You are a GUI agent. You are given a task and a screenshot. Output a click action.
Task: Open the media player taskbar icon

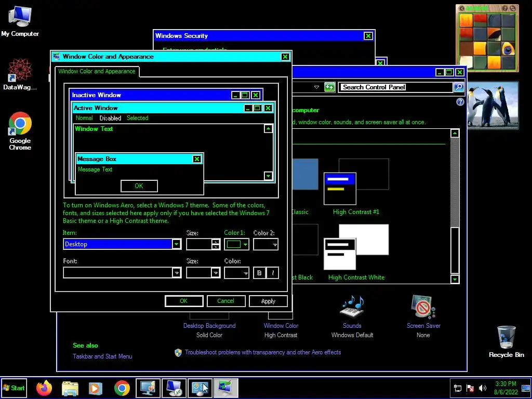(96, 388)
